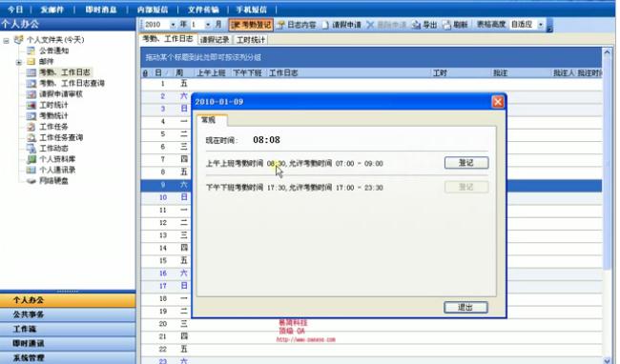
Task: Click the 退出 button in dialog
Action: [465, 307]
